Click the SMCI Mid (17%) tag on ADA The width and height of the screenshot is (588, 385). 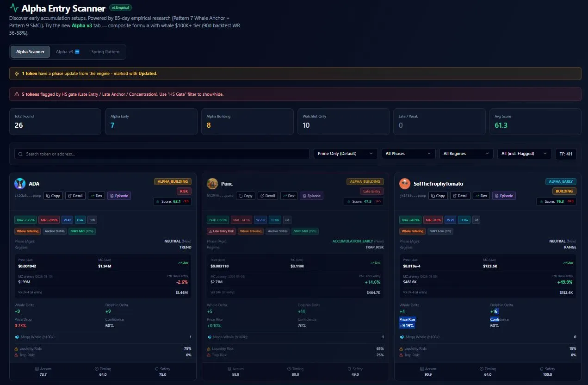pos(82,231)
